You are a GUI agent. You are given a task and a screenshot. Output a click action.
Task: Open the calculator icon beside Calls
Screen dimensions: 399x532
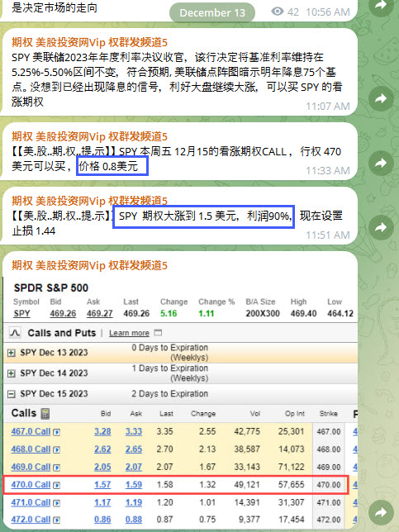(45, 413)
